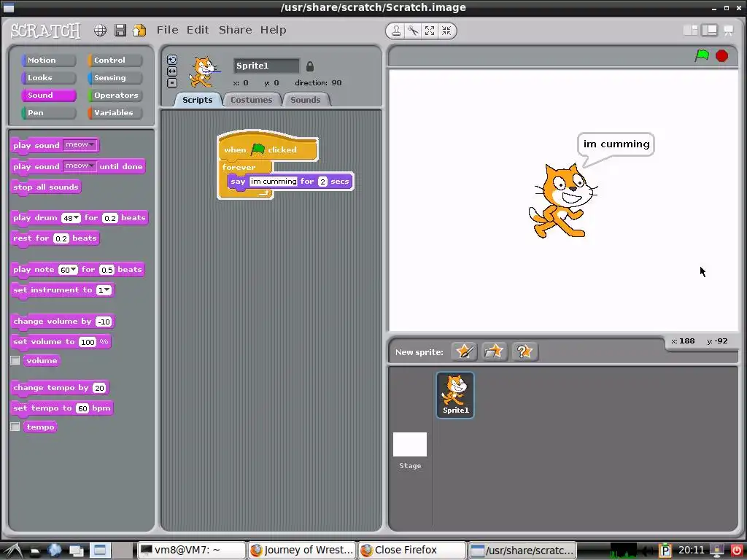The image size is (747, 560).
Task: Click the share project icon
Action: [x=139, y=31]
